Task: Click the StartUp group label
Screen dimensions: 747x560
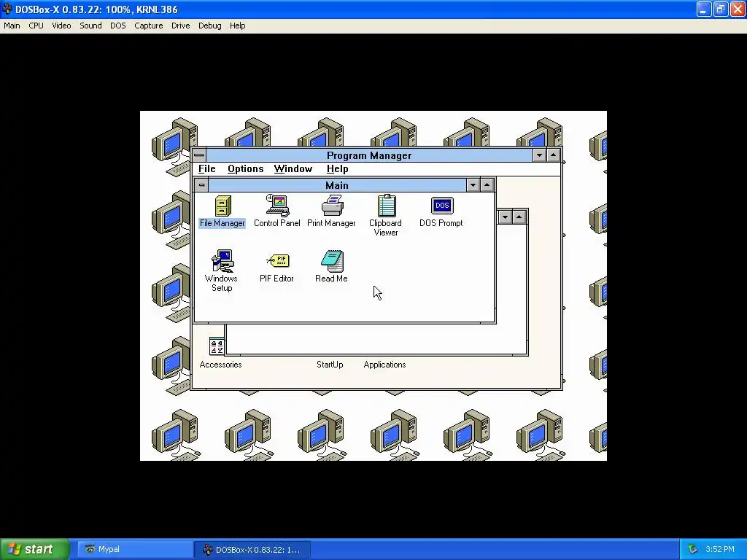Action: pos(330,365)
